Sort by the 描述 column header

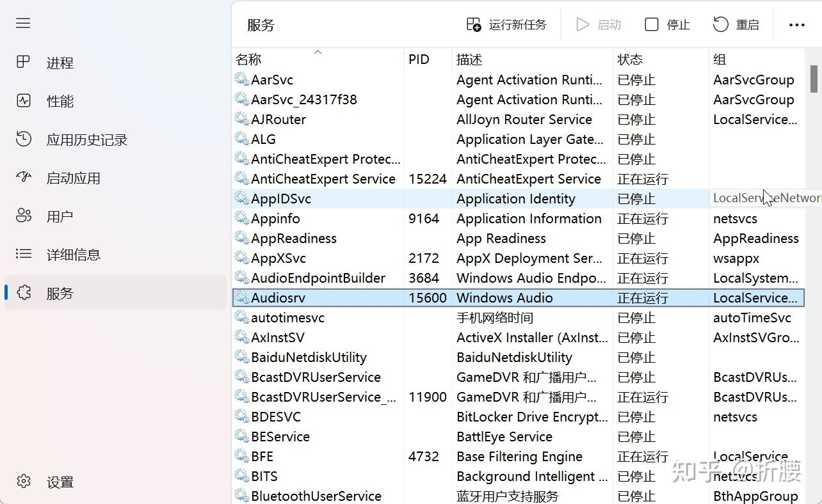point(533,59)
